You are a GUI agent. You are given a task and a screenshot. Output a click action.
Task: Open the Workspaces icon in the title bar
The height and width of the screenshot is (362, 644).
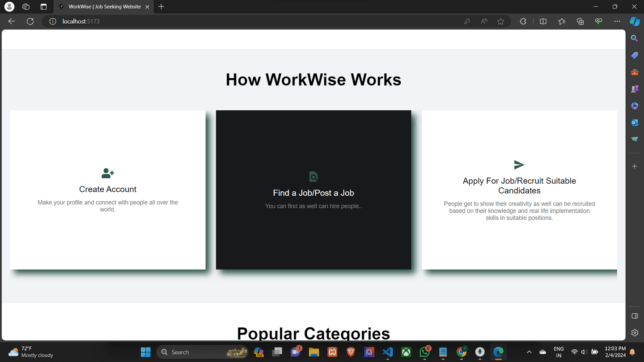pos(26,7)
